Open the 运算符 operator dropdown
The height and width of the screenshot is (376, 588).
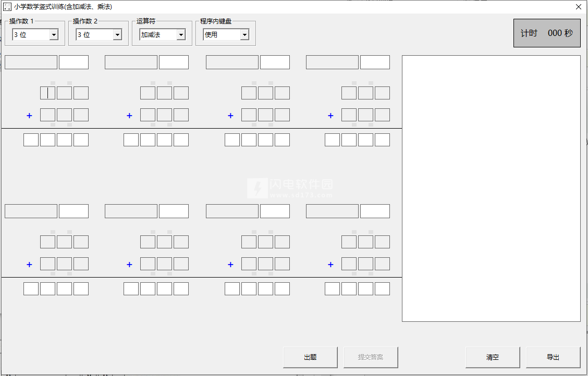click(x=180, y=35)
